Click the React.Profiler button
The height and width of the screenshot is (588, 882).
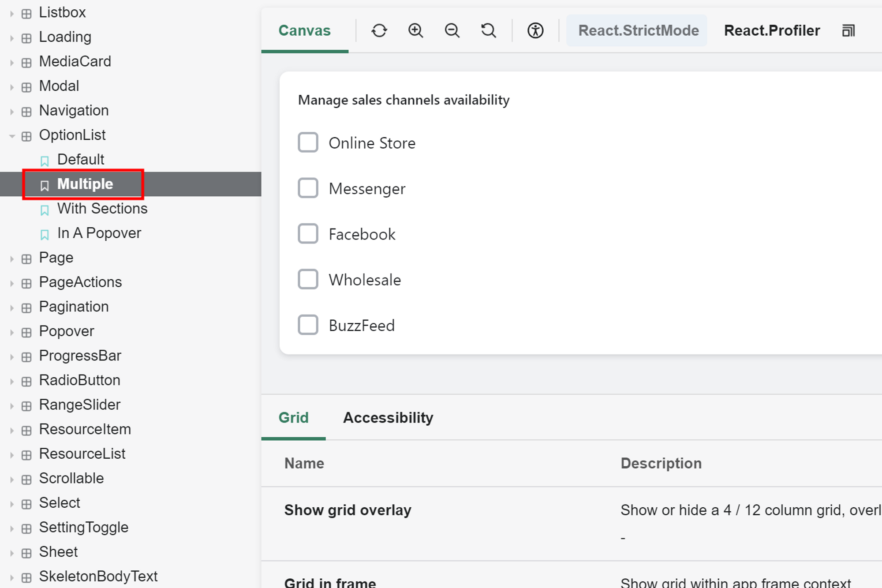click(772, 30)
